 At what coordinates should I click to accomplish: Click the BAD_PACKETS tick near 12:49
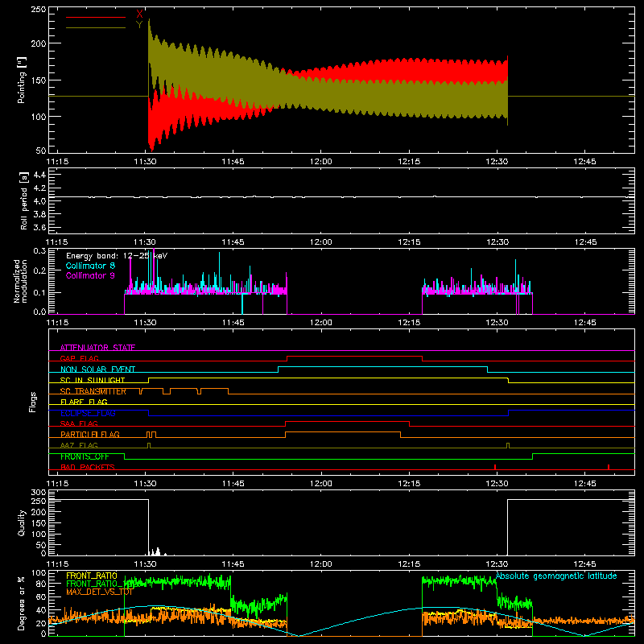tap(609, 467)
